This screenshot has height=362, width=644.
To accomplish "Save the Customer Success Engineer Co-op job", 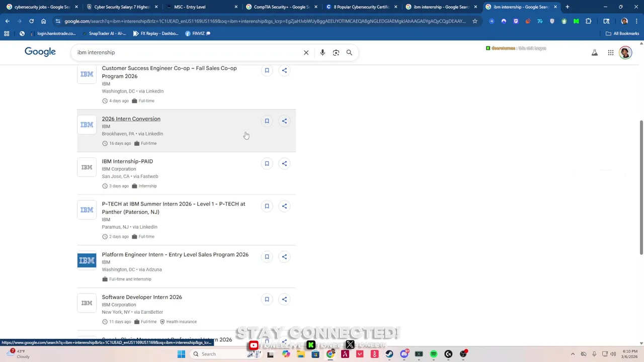I will [x=267, y=70].
